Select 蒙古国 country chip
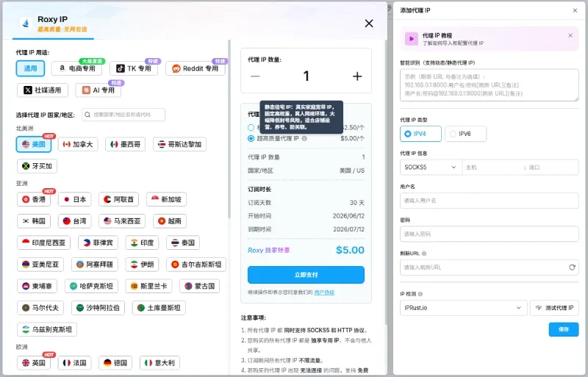The width and height of the screenshot is (588, 377). point(199,286)
